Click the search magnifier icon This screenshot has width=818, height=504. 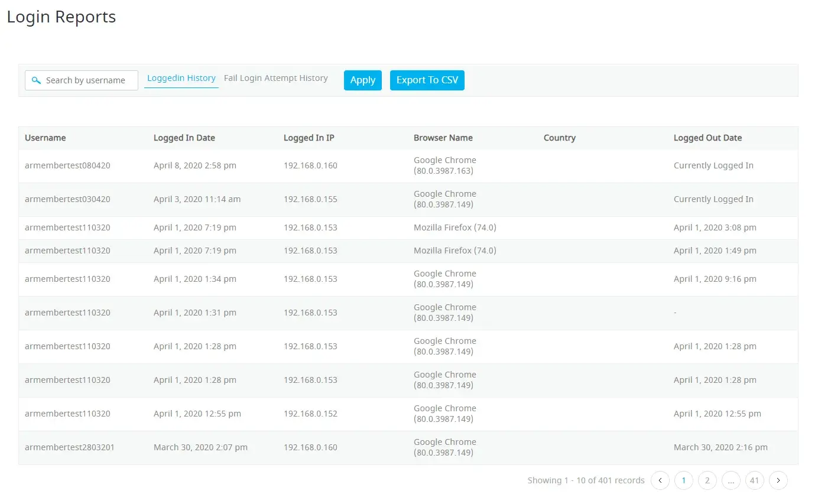point(36,80)
